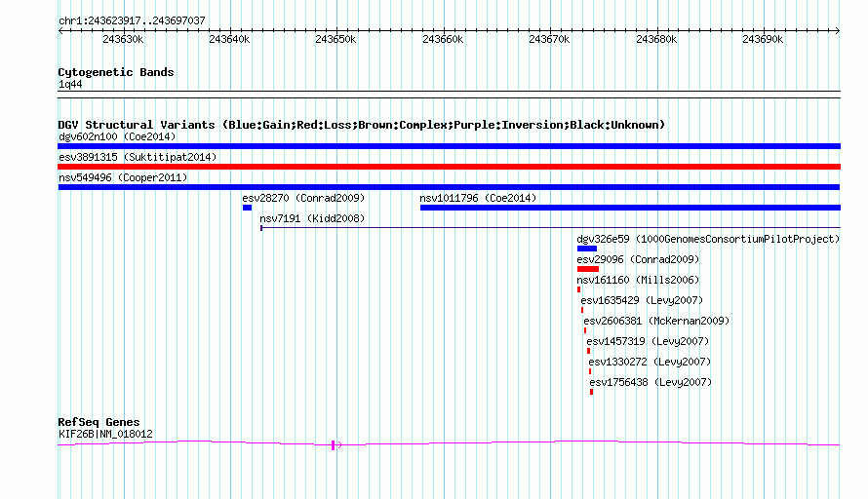Open dgv326e59 (1000GenomesConsortiumPilotProject) label
This screenshot has height=499, width=868.
coord(708,239)
